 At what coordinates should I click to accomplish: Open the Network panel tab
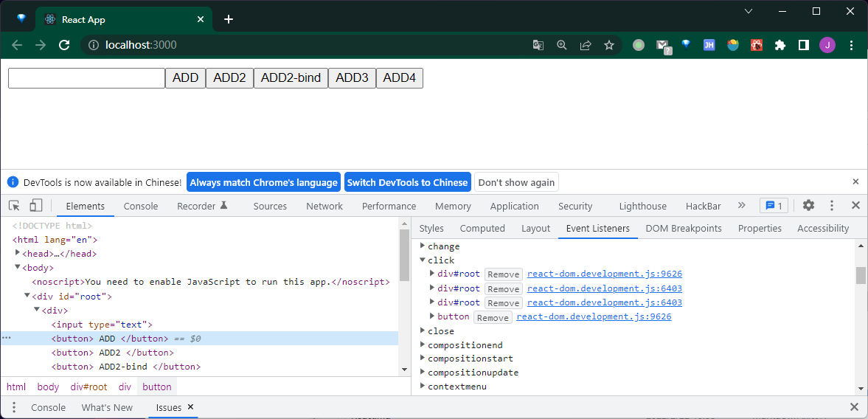324,206
